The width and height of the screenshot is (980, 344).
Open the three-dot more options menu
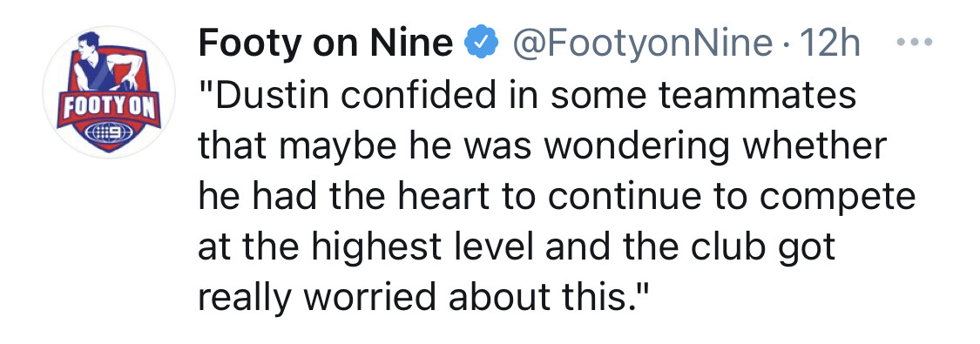[x=915, y=43]
